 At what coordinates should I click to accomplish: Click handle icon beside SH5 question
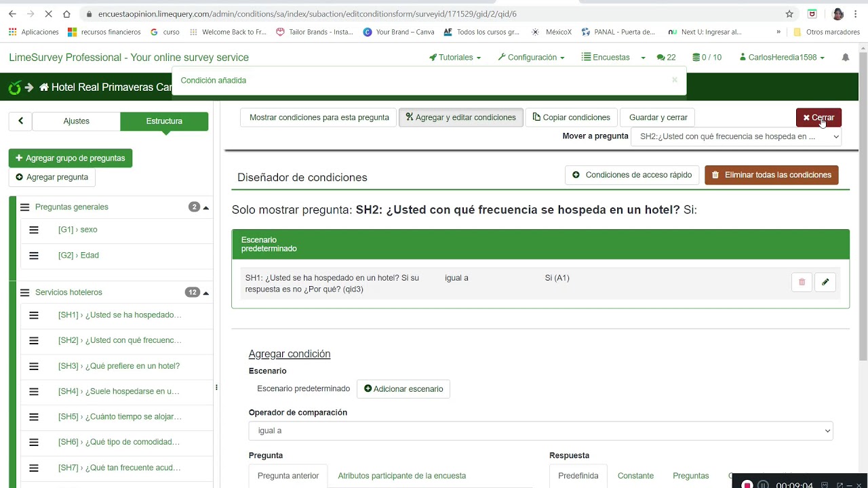(34, 417)
